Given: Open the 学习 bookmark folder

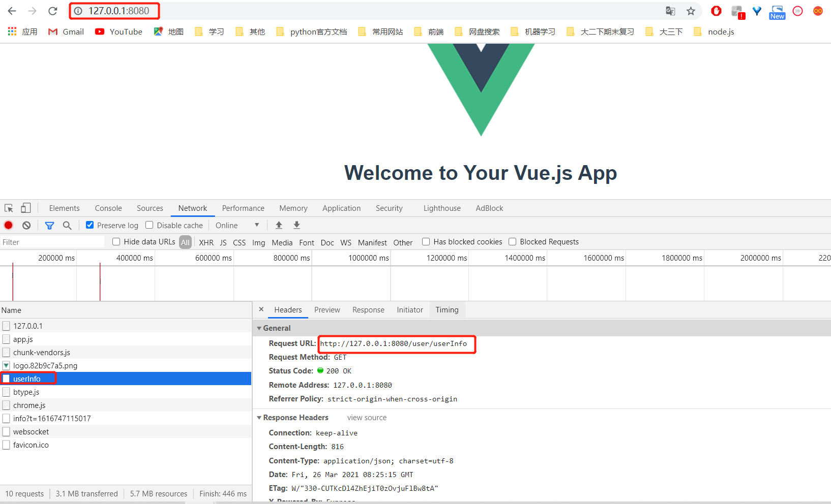Looking at the screenshot, I should click(210, 31).
